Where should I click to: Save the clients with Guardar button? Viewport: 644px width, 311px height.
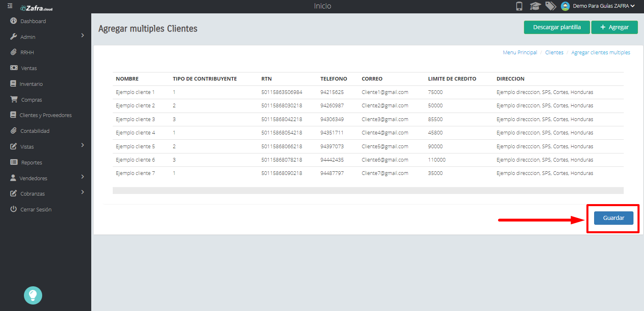click(614, 218)
